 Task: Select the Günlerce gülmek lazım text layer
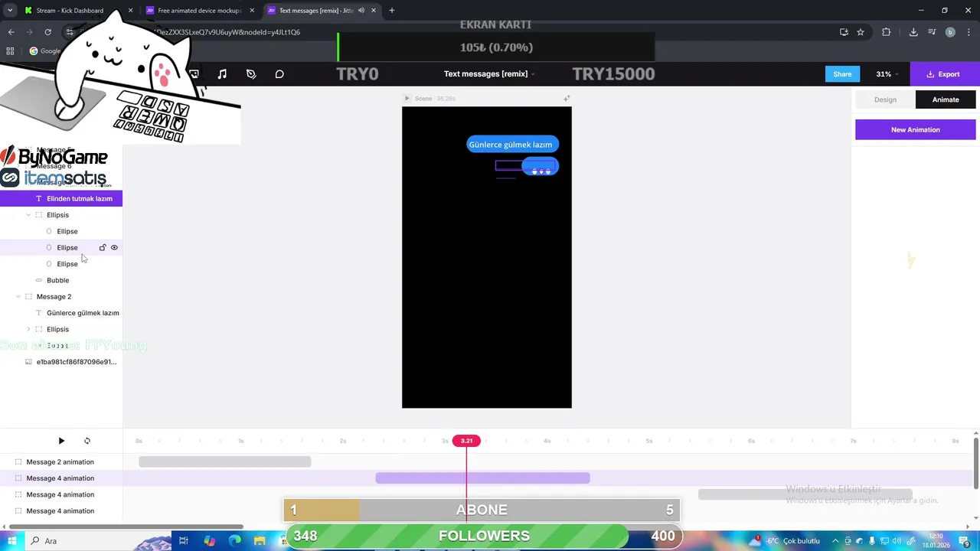(61, 313)
